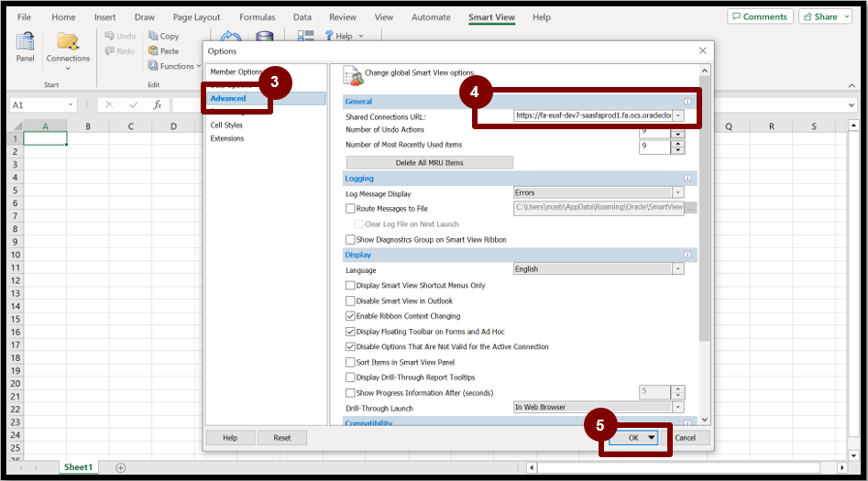The image size is (868, 481).
Task: Toggle Route Messages to File checkbox
Action: point(350,209)
